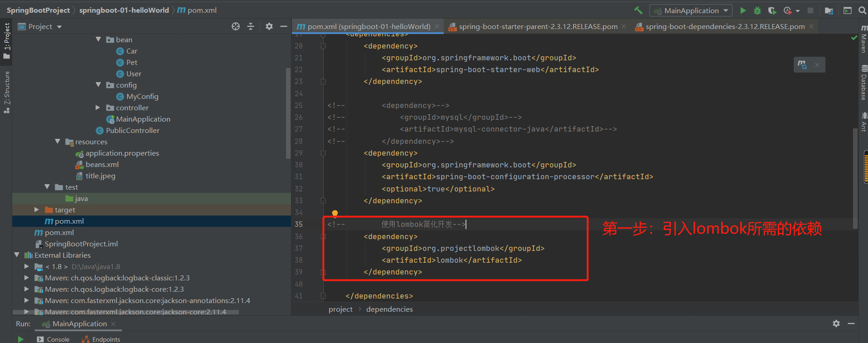Click the yellow intention lightbulb
The height and width of the screenshot is (343, 868).
(x=335, y=213)
